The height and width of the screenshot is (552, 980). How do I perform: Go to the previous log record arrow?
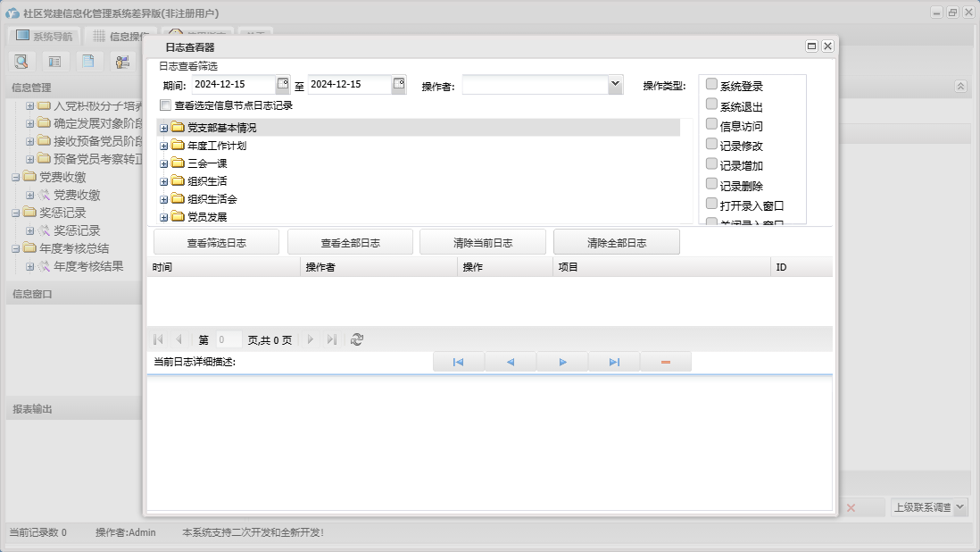pos(511,362)
